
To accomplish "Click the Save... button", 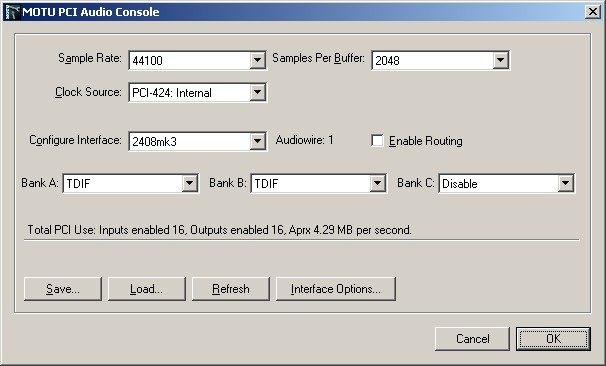I will pyautogui.click(x=63, y=289).
